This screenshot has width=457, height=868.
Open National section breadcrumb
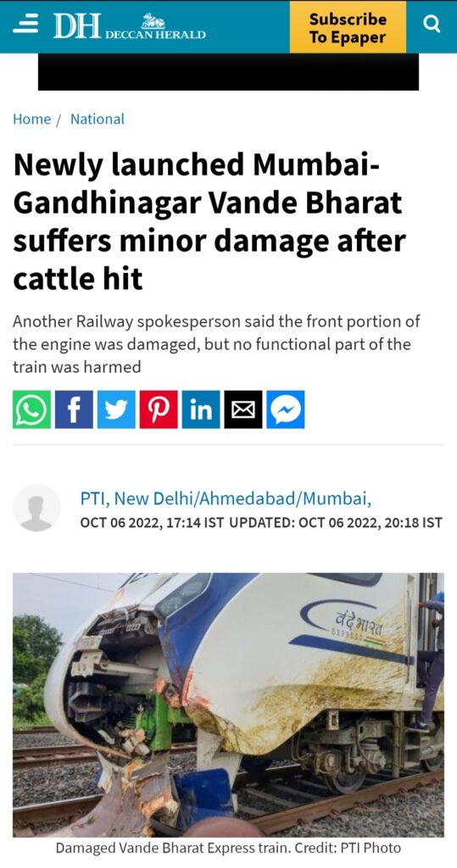point(98,119)
